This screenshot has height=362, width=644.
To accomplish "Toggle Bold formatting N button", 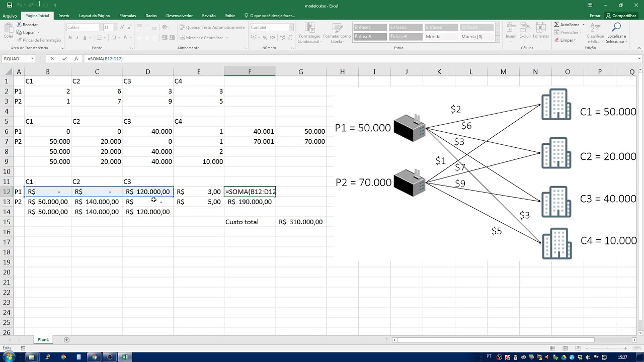I will pos(70,38).
